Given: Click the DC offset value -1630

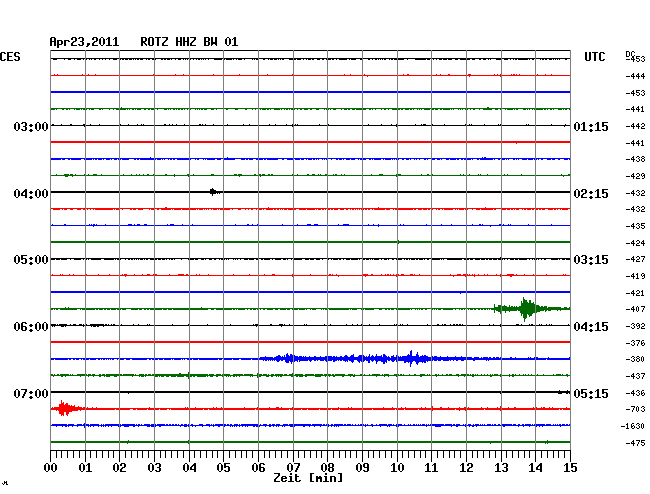Looking at the screenshot, I should point(633,426).
